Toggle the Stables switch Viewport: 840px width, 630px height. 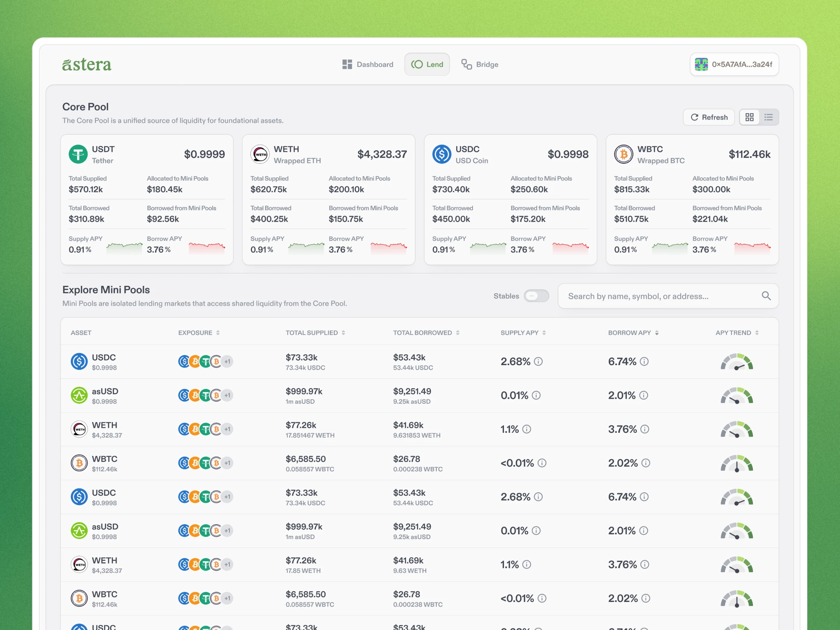(536, 296)
